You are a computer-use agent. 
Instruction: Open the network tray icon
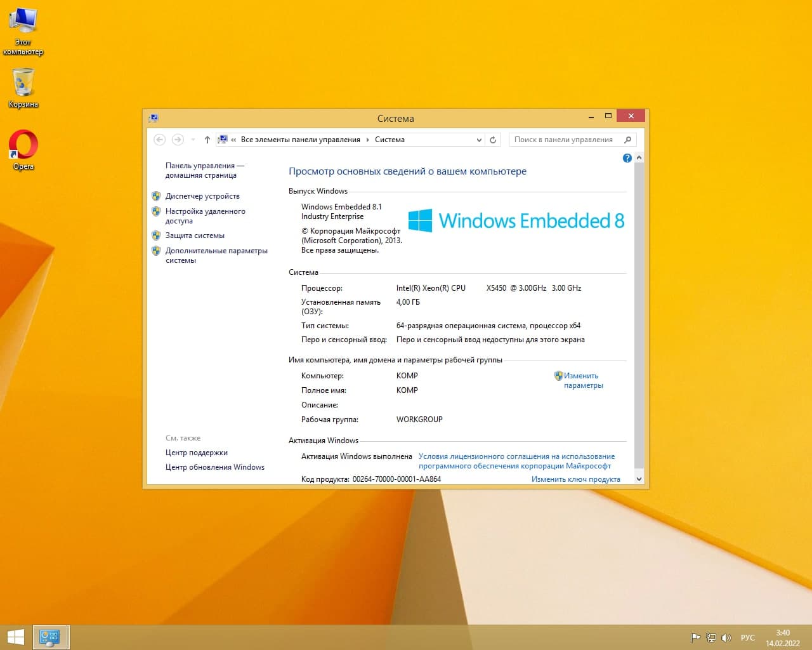pos(711,638)
